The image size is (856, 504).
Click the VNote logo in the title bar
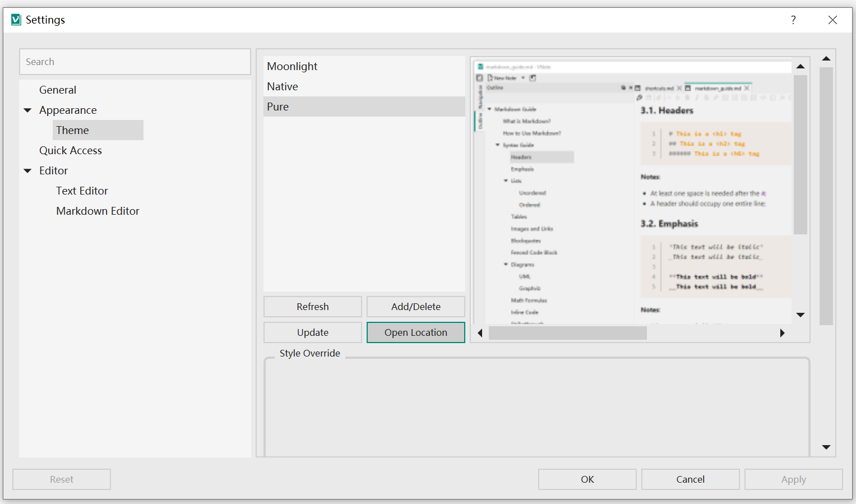(x=16, y=19)
